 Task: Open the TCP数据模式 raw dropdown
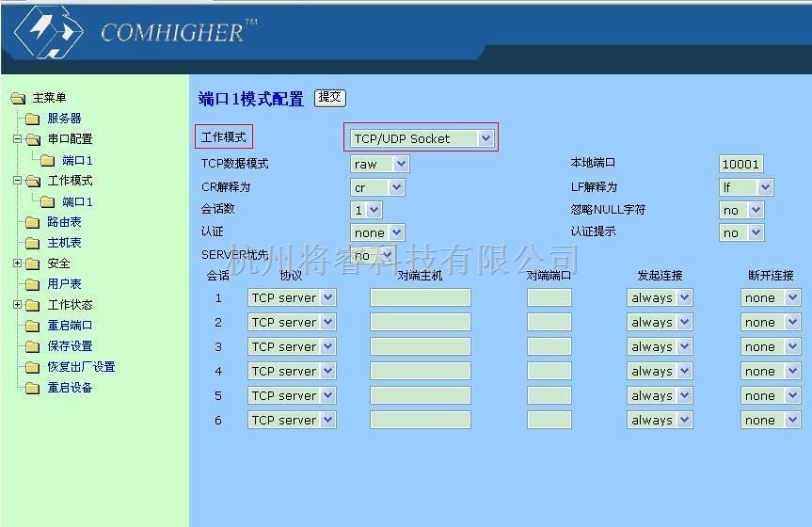tap(380, 165)
